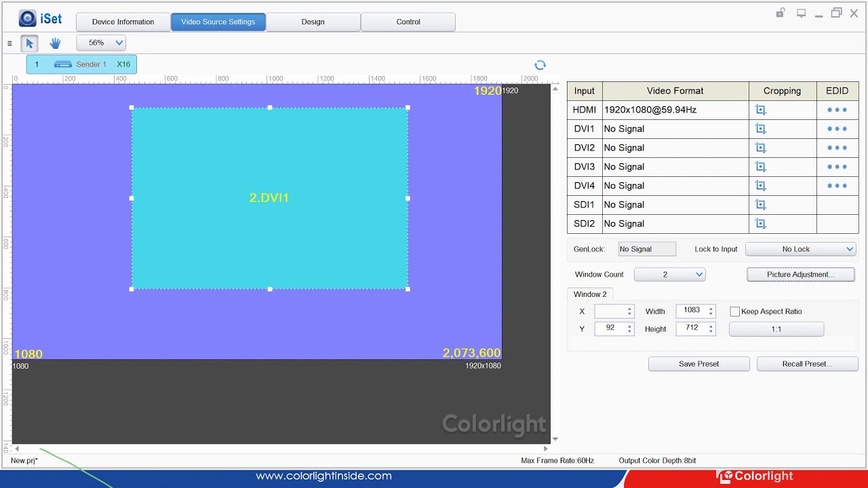Click canvas horizontal scrollbar left arrow
The height and width of the screenshot is (488, 868).
pos(17,449)
